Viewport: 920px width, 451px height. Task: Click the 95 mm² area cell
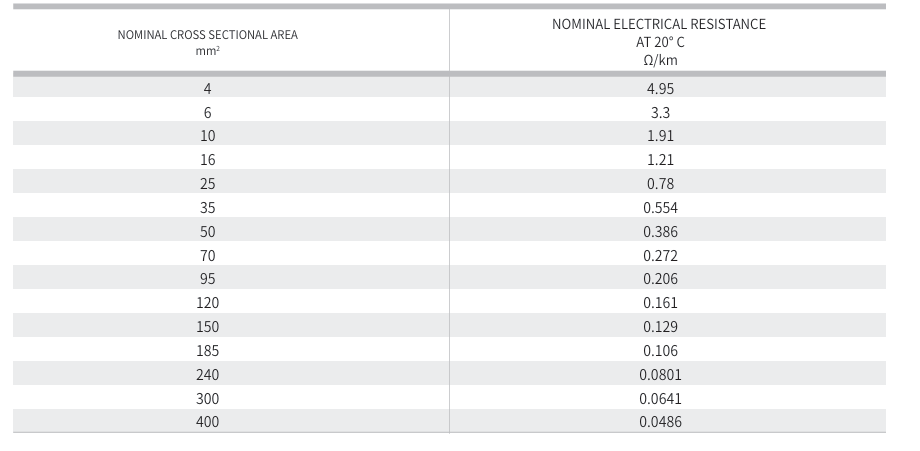click(207, 280)
